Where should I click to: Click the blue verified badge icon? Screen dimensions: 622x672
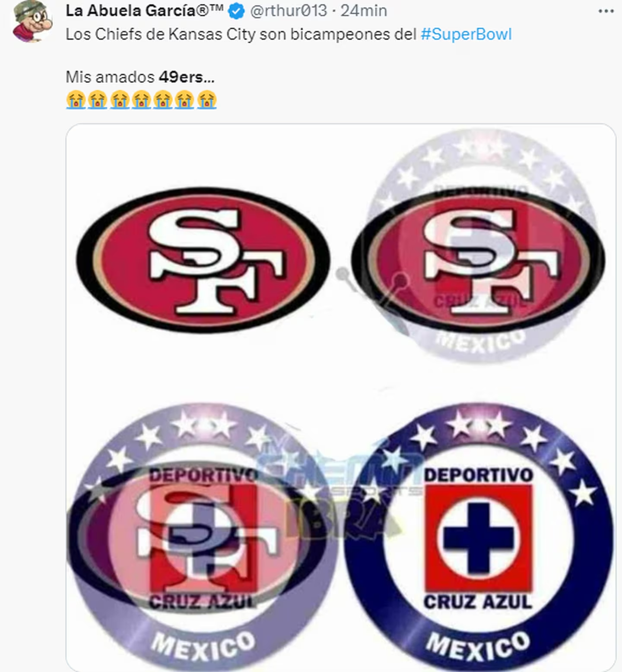coord(236,11)
